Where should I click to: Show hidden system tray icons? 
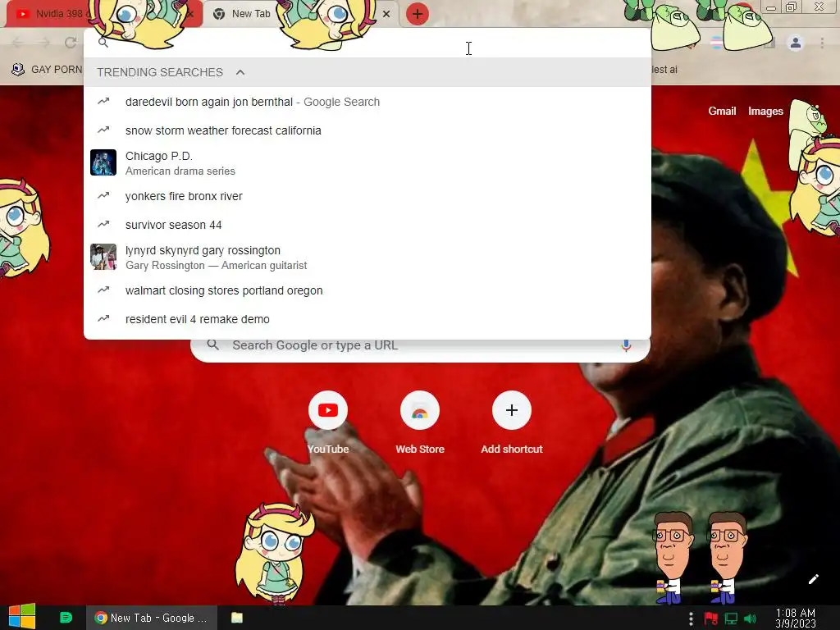coord(691,619)
